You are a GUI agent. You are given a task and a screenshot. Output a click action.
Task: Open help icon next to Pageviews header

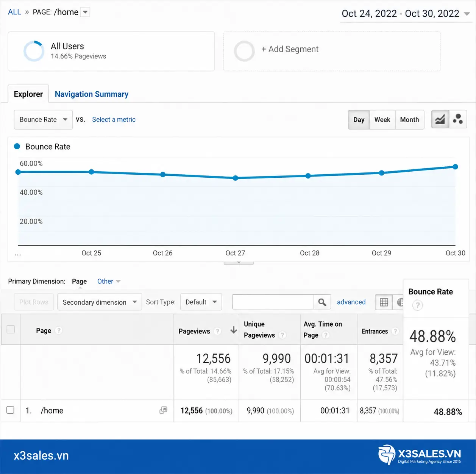click(218, 331)
